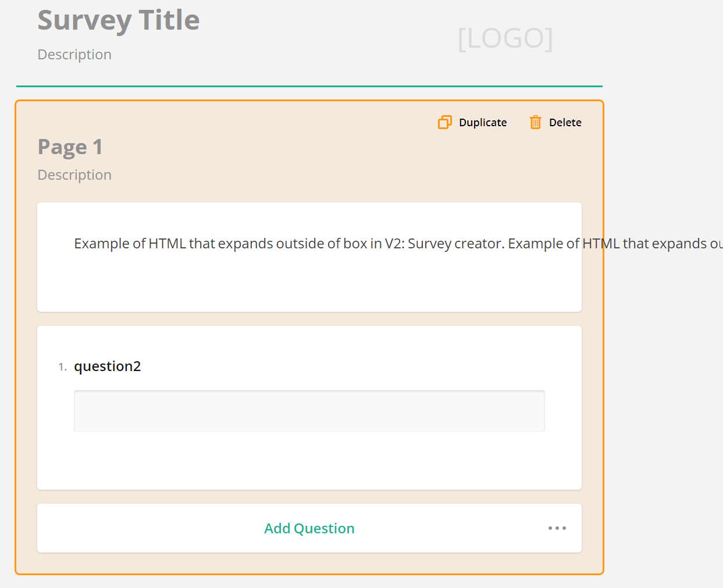Open question2 settings by selecting its title
The height and width of the screenshot is (588, 723).
click(108, 366)
